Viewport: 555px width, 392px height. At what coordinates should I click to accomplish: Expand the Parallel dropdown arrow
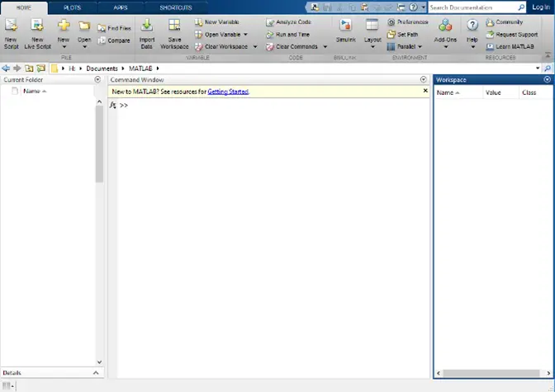click(x=420, y=47)
